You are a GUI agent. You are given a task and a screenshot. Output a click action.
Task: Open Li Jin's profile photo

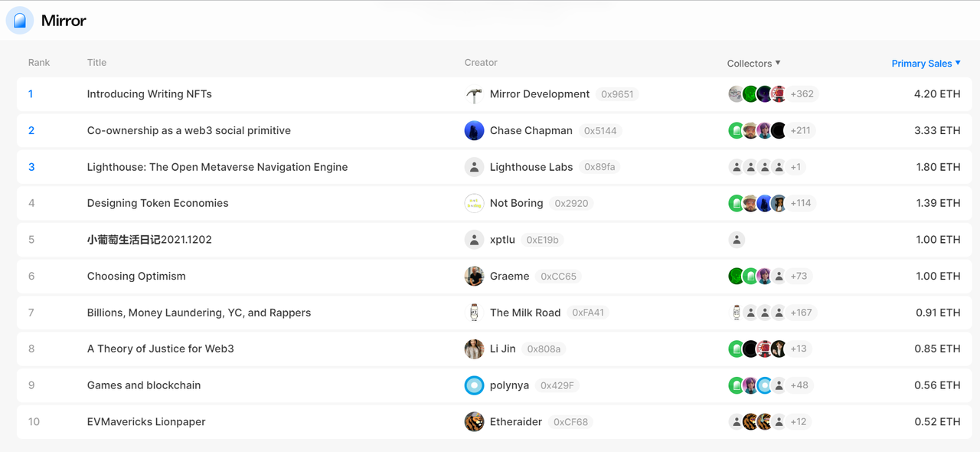pyautogui.click(x=474, y=349)
